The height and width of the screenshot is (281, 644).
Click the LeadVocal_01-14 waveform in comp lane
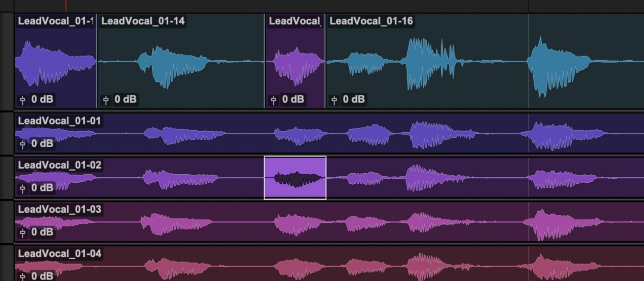[173, 67]
